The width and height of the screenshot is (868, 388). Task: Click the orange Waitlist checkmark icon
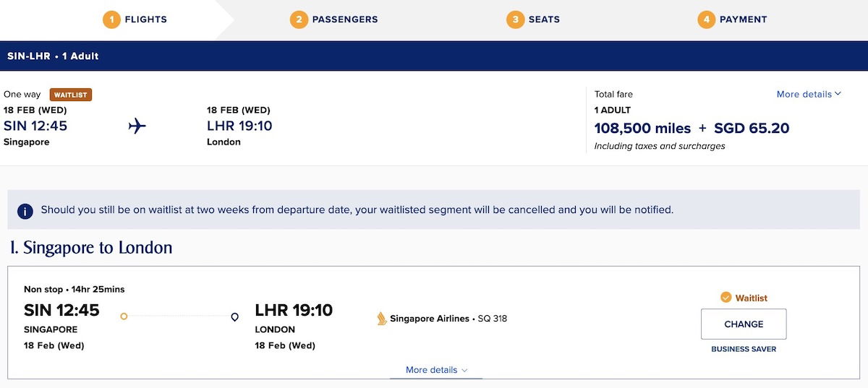coord(726,298)
